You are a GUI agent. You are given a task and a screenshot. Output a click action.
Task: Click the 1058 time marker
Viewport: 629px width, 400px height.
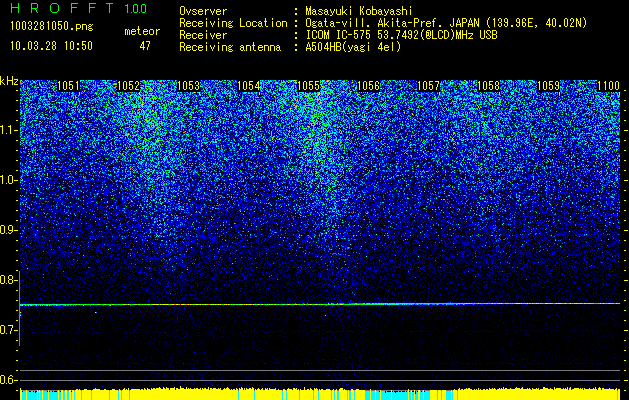(489, 86)
